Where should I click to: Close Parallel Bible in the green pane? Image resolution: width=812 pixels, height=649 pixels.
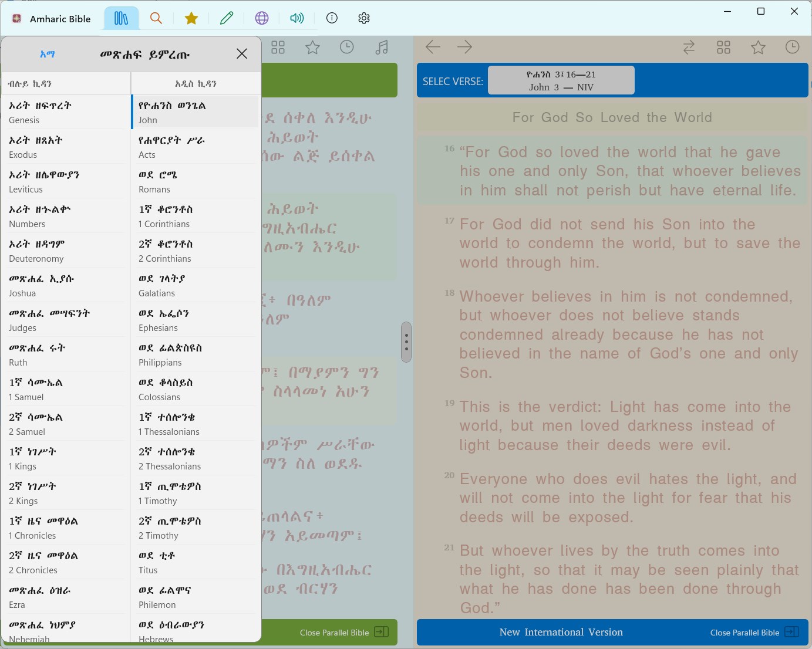tap(344, 633)
